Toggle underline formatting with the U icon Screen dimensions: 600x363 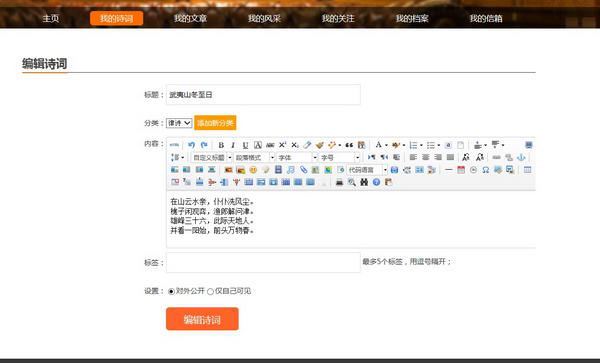245,145
